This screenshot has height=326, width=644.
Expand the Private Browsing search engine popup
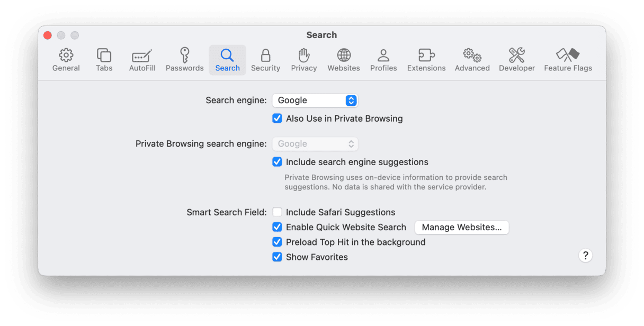point(315,144)
